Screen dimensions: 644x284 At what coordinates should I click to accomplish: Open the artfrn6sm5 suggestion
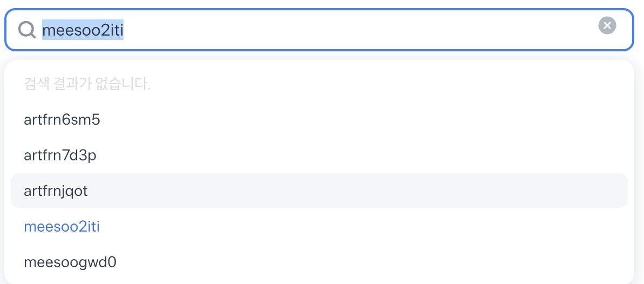point(62,120)
